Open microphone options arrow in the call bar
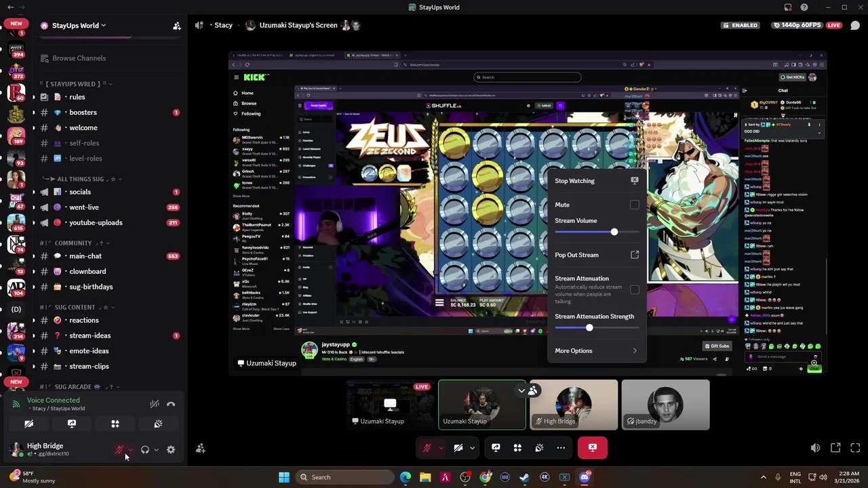 click(441, 447)
